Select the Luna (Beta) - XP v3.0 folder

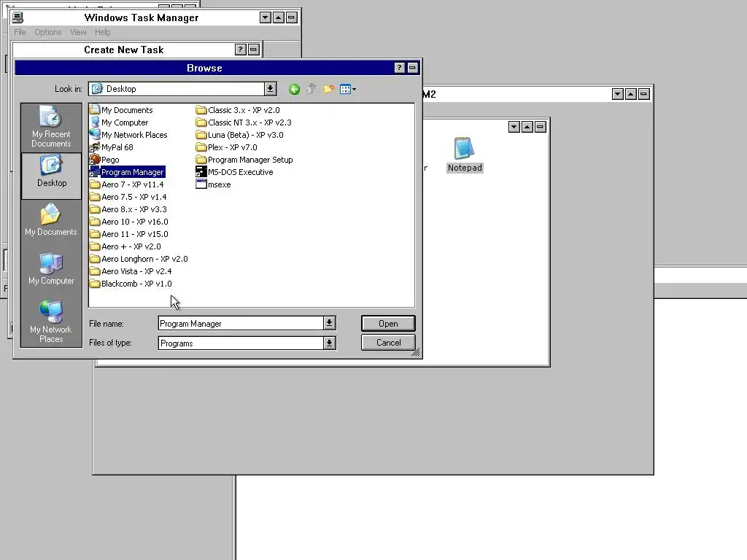click(x=240, y=135)
